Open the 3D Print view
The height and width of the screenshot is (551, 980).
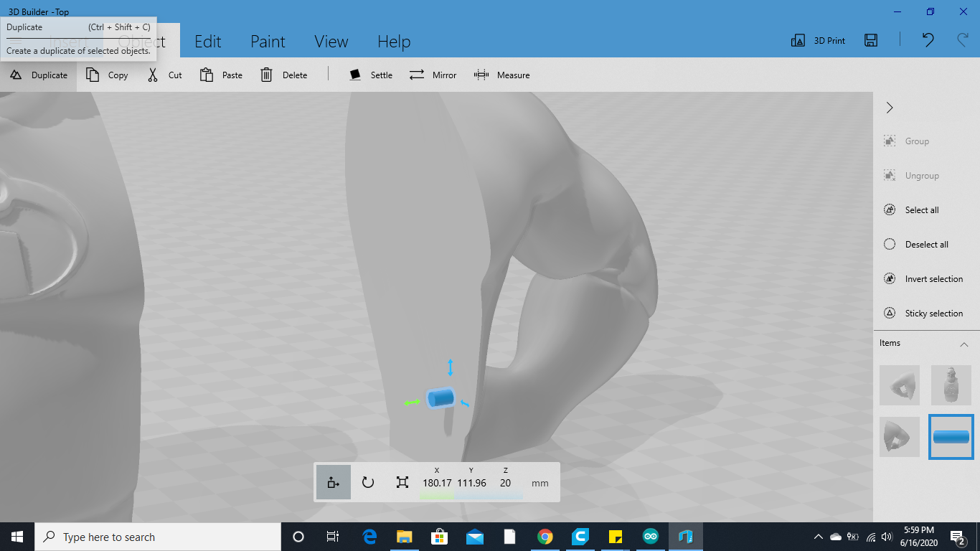click(x=817, y=41)
